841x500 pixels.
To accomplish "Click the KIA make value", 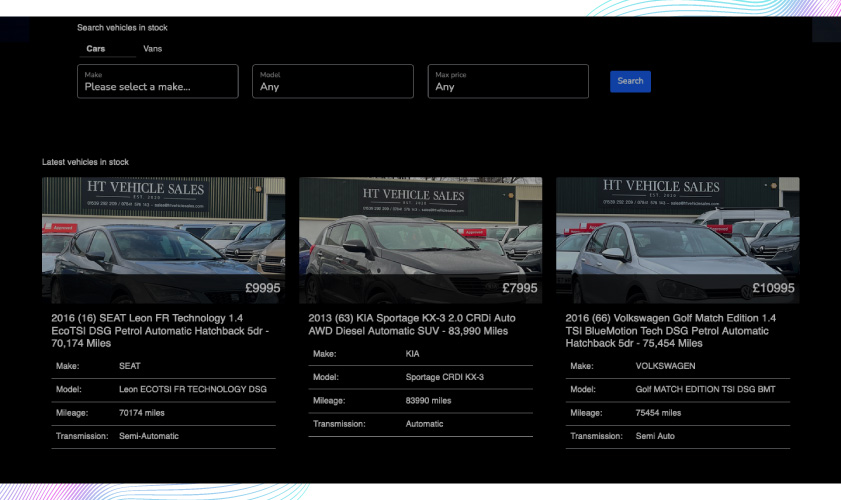I will coord(412,354).
